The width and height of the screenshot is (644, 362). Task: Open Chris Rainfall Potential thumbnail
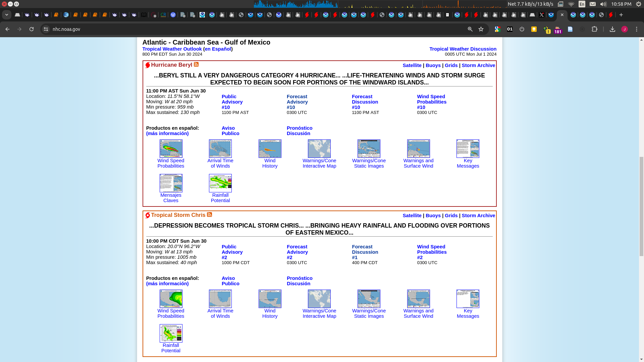click(171, 333)
